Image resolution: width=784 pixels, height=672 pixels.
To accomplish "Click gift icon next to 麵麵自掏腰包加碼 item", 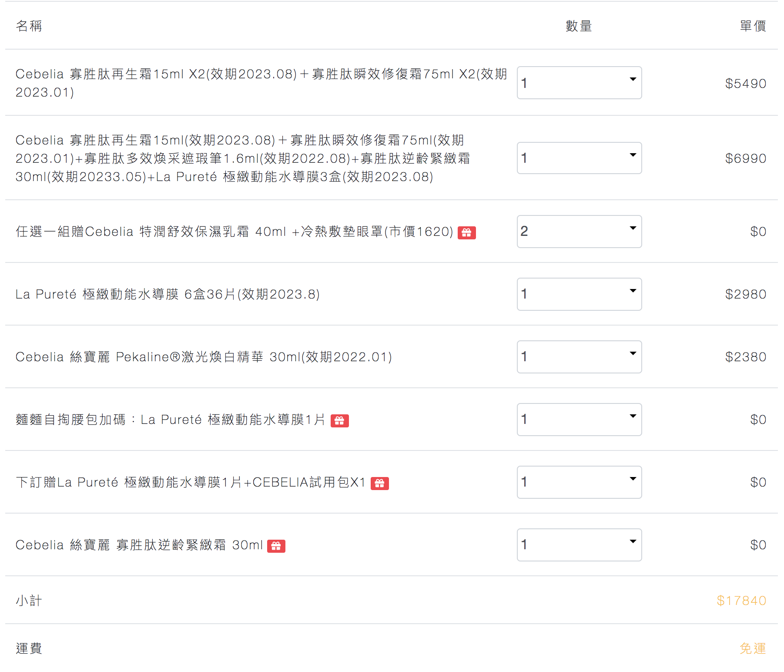I will (x=339, y=421).
